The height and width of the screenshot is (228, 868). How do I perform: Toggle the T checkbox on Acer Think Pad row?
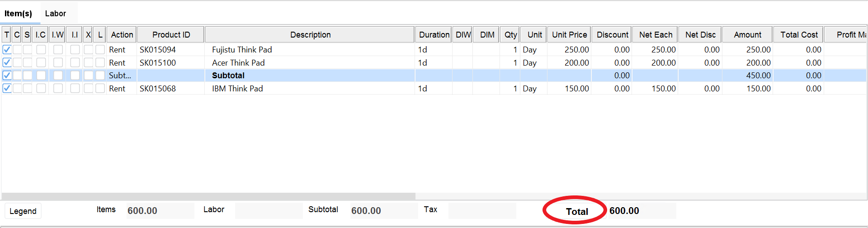(x=7, y=62)
